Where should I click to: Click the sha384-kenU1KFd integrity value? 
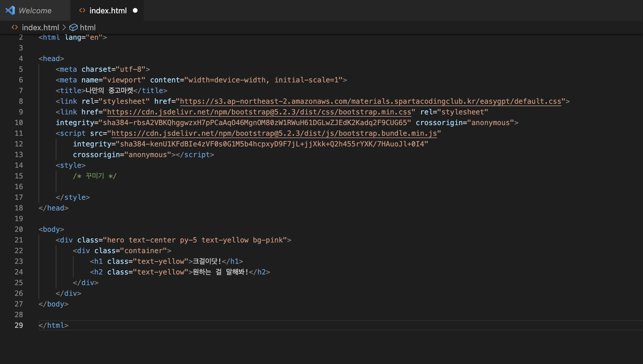[x=272, y=144]
